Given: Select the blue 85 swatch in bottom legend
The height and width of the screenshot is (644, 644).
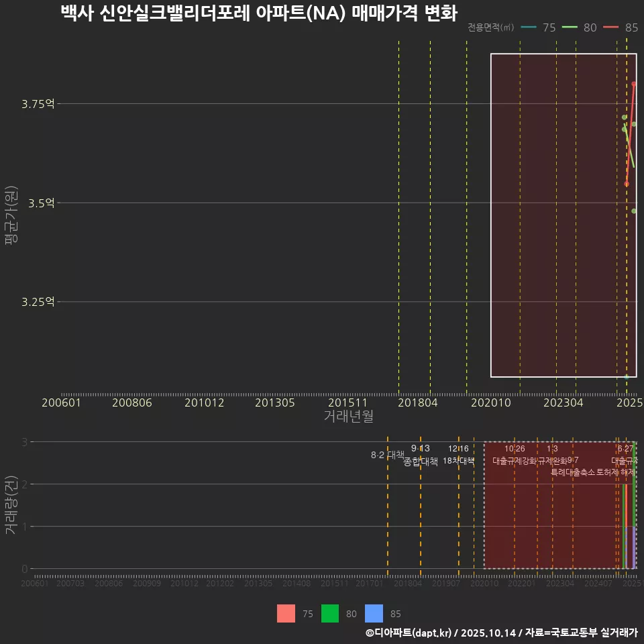Looking at the screenshot, I should (374, 614).
